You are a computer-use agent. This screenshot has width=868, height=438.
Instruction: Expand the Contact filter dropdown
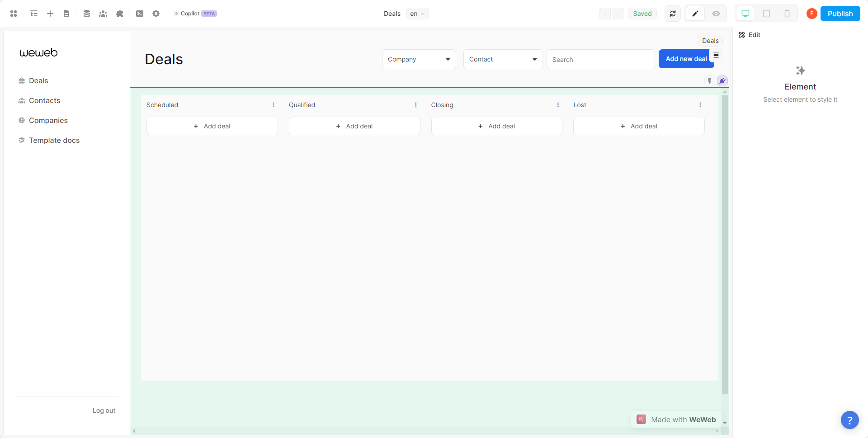tap(502, 59)
